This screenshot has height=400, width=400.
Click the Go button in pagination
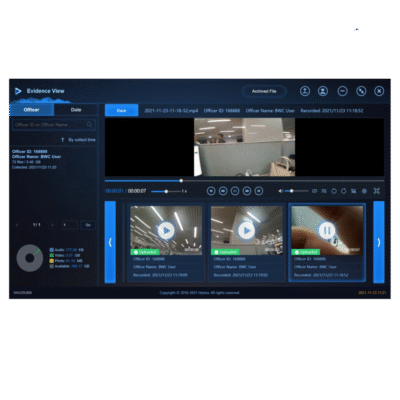(88, 225)
